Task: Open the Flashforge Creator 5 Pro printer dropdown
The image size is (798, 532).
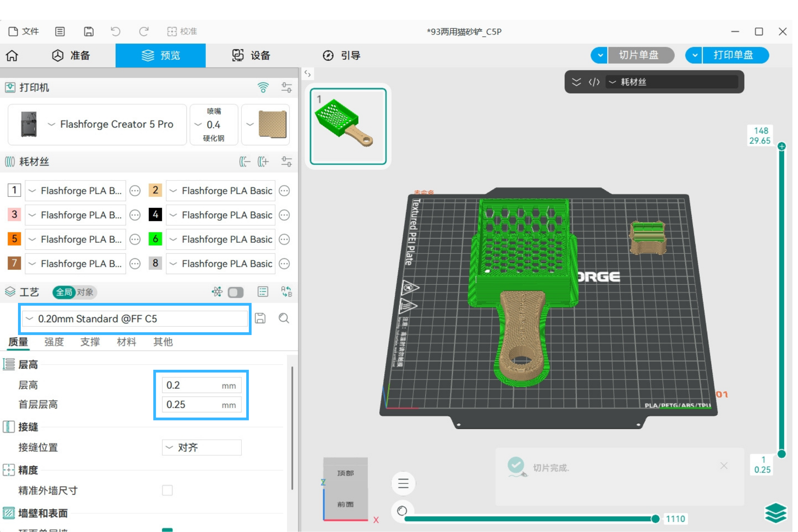Action: [97, 125]
